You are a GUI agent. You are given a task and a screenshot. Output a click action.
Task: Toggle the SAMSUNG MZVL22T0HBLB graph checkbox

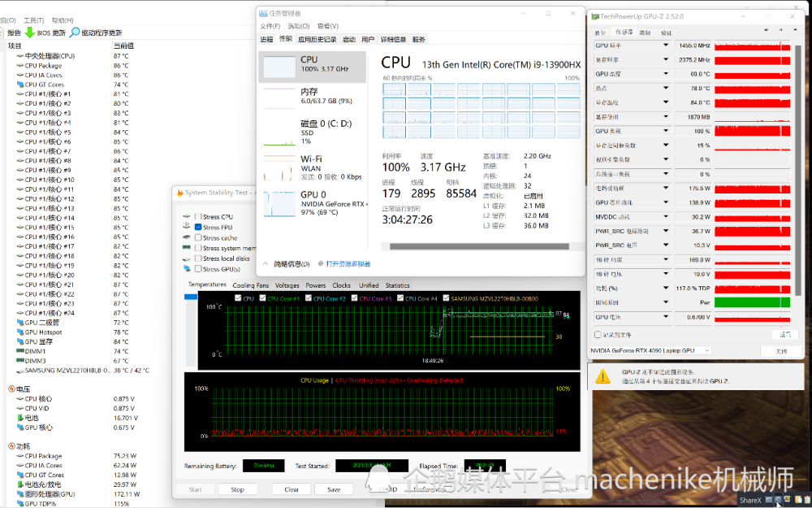click(x=447, y=298)
